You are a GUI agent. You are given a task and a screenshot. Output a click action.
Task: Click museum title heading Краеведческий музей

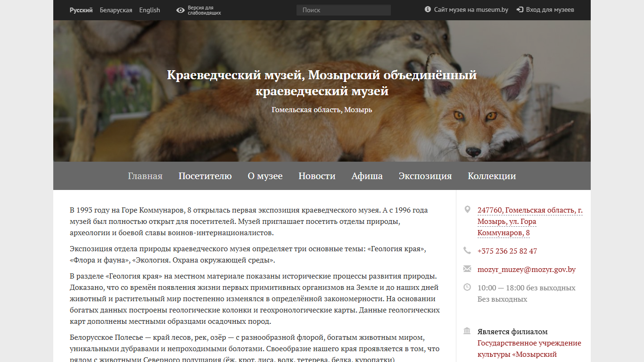pos(322,83)
